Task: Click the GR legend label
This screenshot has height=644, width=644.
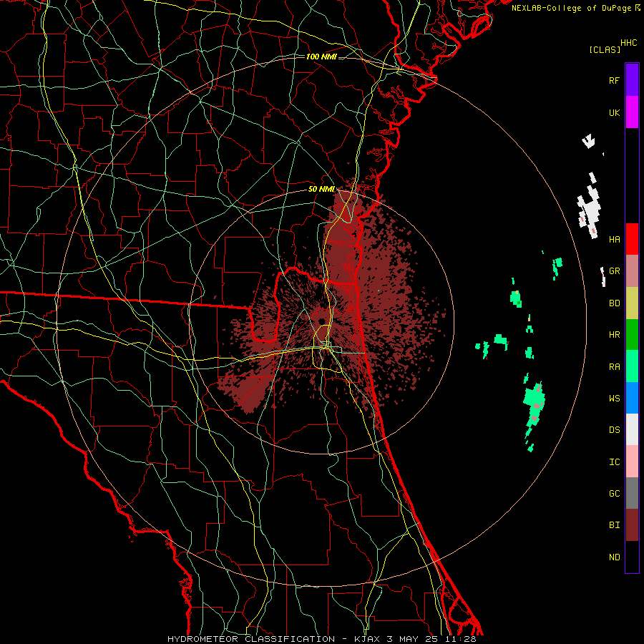Action: pyautogui.click(x=614, y=271)
